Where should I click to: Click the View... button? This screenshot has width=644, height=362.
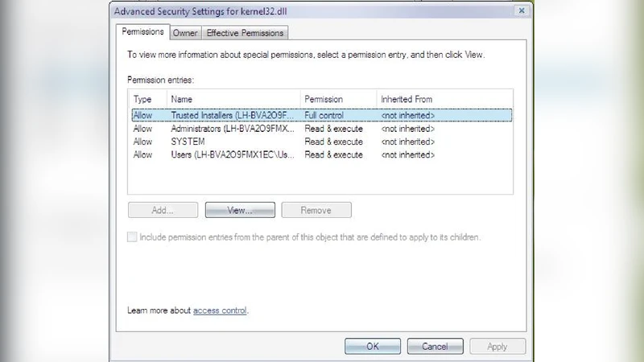coord(240,210)
